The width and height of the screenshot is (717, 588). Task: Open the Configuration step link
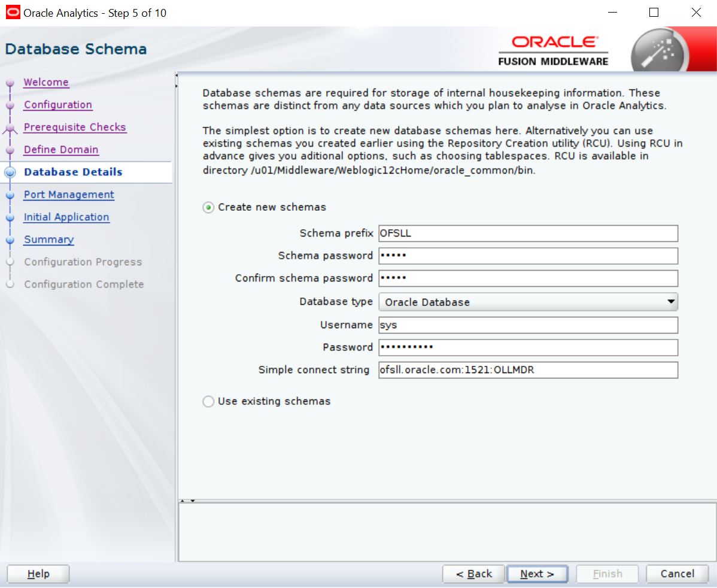coord(58,105)
